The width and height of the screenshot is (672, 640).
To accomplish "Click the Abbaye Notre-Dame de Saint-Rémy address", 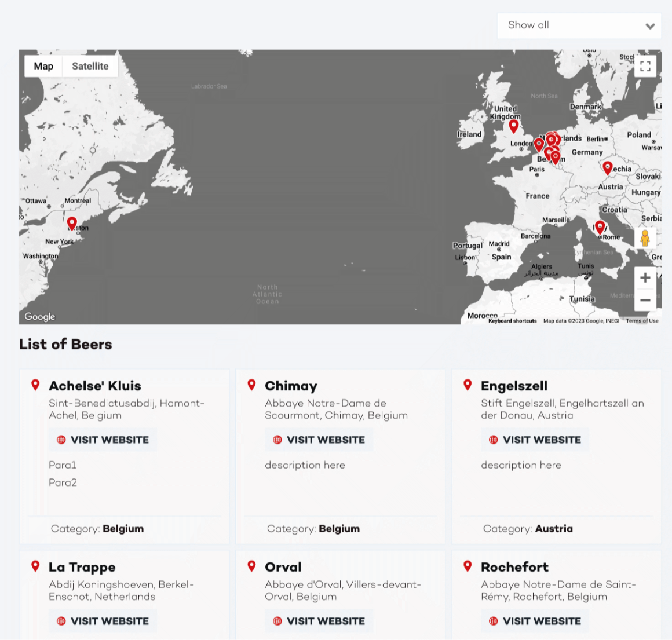I will [x=558, y=590].
